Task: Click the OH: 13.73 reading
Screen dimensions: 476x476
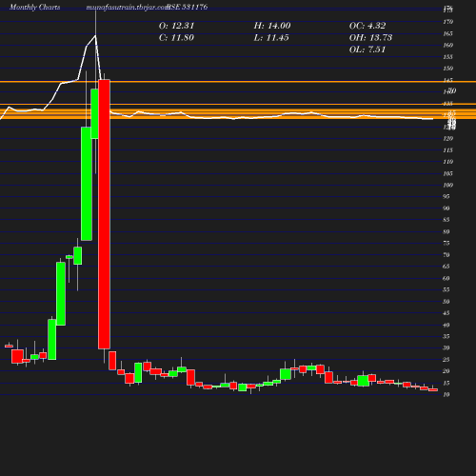Action: (x=370, y=38)
